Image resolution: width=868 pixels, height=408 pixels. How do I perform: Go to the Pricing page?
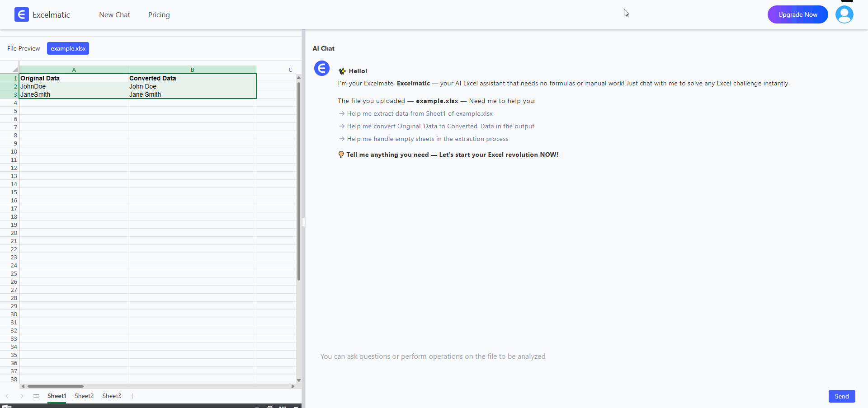point(159,15)
